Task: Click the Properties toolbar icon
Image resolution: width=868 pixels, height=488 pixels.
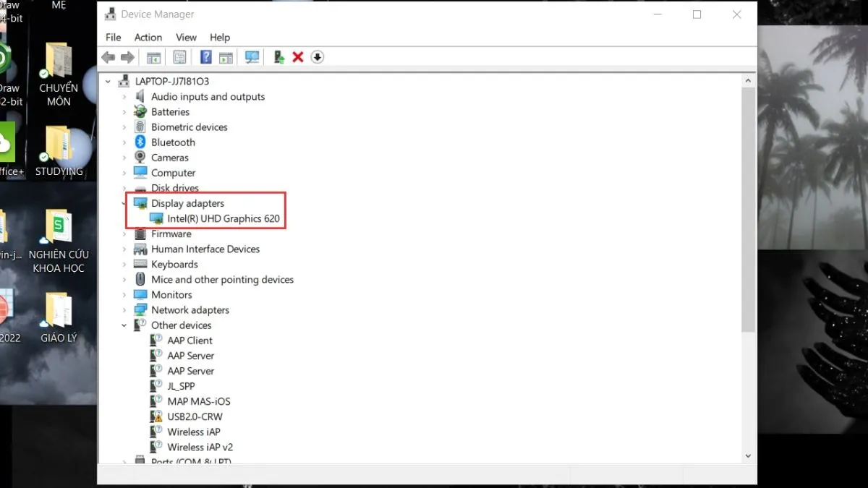Action: pos(179,57)
